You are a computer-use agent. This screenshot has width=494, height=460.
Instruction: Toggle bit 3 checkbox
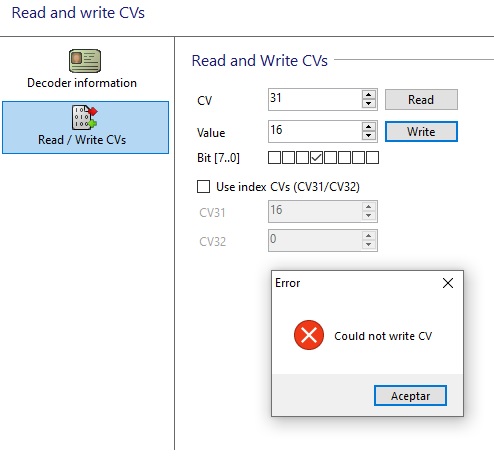[x=330, y=157]
